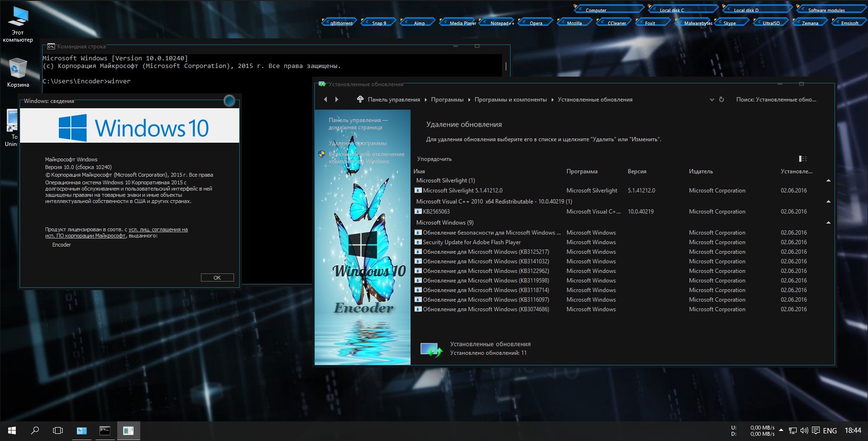
Task: Launch Media Player from top bar
Action: point(458,23)
